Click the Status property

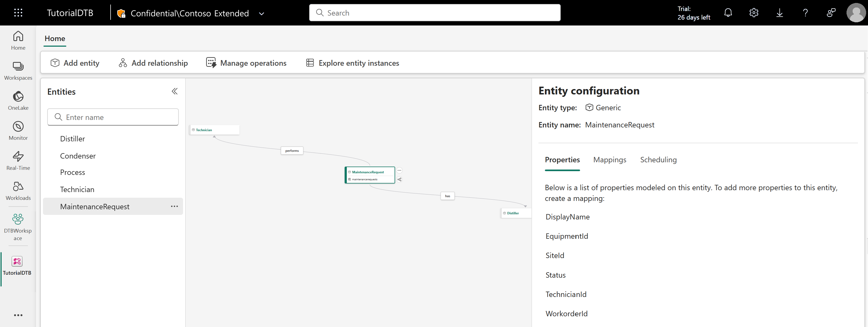[555, 275]
